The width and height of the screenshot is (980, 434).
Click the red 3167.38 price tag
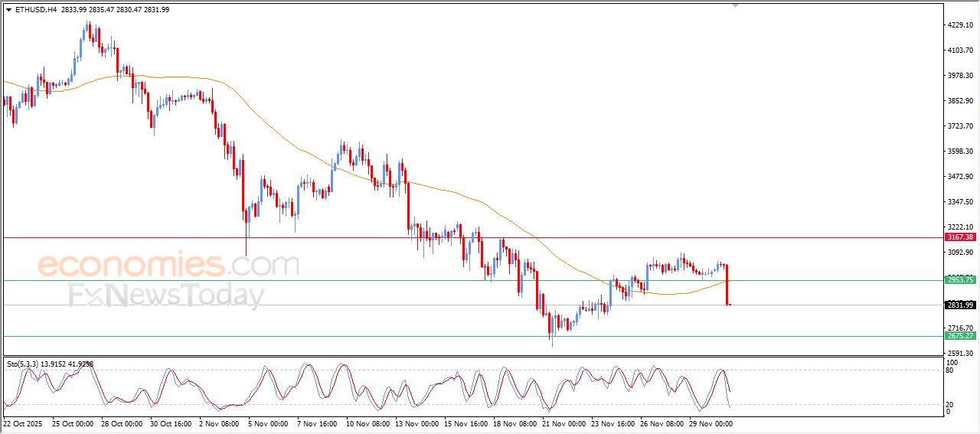point(960,237)
